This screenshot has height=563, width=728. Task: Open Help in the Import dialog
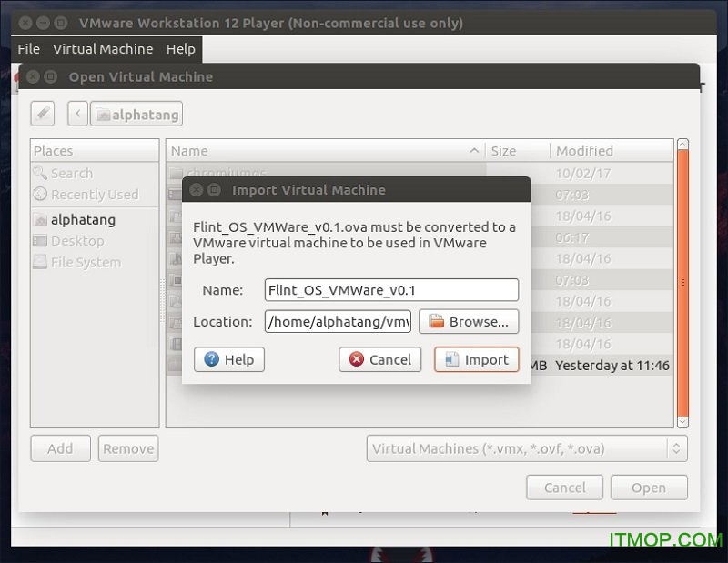coord(229,359)
